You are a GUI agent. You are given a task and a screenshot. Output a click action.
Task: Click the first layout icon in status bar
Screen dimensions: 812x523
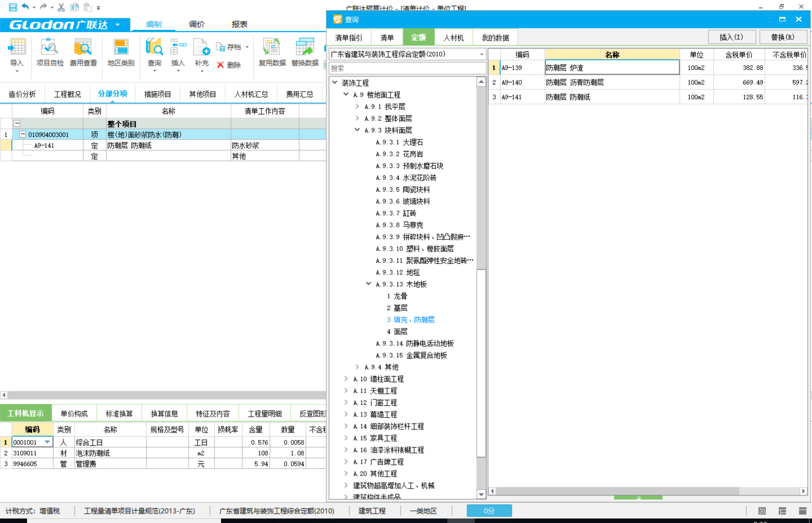click(x=762, y=511)
